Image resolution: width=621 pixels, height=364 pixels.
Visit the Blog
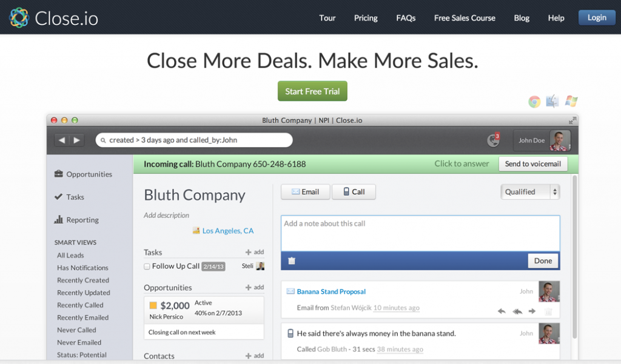pyautogui.click(x=522, y=18)
